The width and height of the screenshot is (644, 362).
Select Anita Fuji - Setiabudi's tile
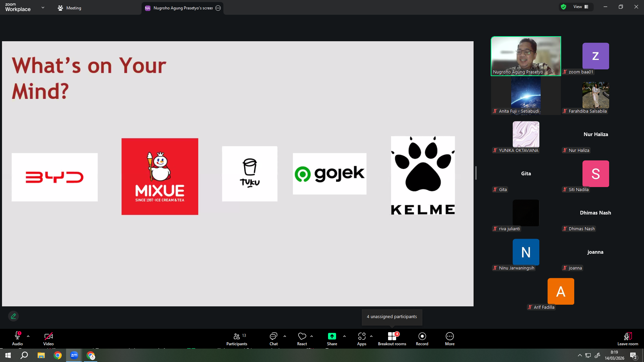click(526, 95)
